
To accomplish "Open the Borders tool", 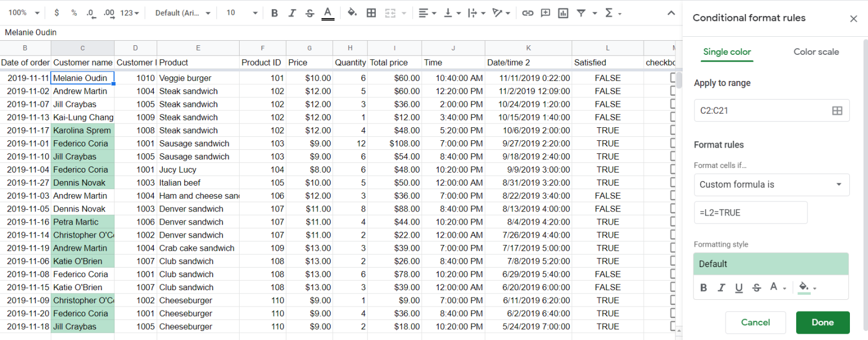I will 371,12.
